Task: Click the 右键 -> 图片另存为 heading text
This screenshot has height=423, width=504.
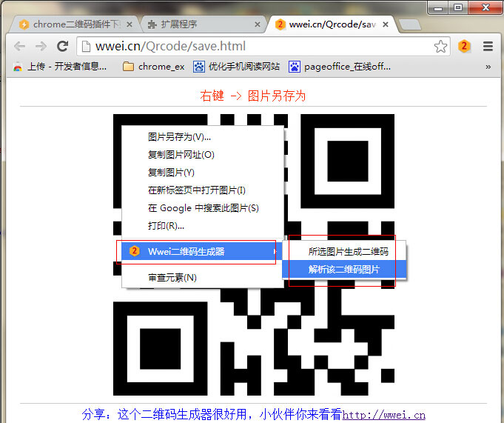Action: click(252, 96)
